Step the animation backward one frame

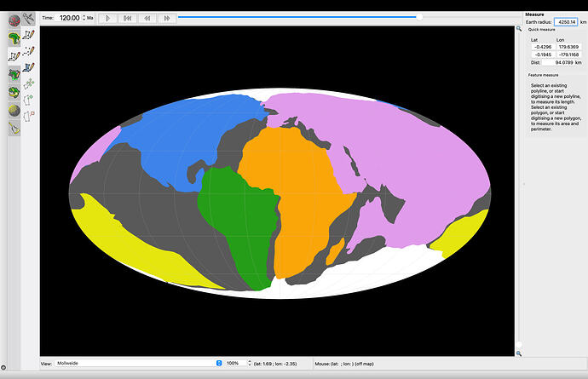point(147,17)
